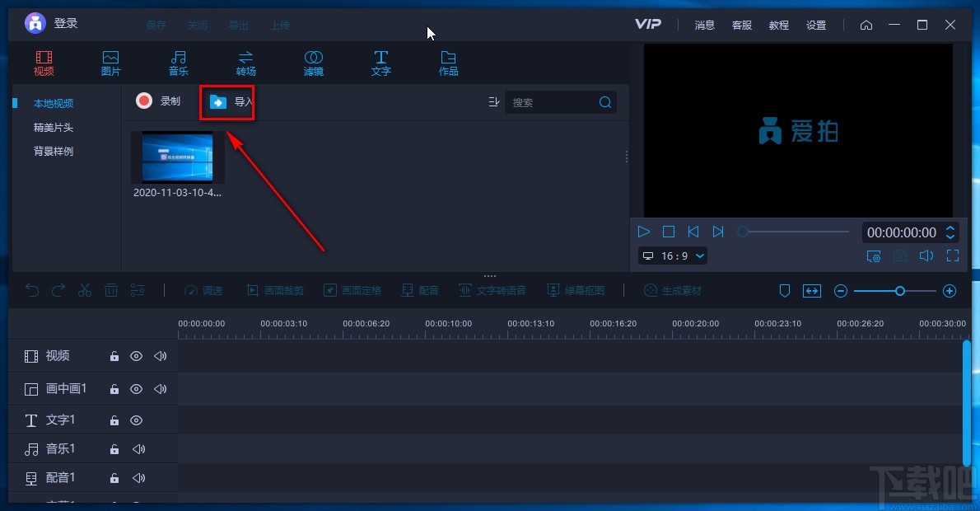Open the 音乐 media tab
This screenshot has height=511, width=980.
coord(178,63)
